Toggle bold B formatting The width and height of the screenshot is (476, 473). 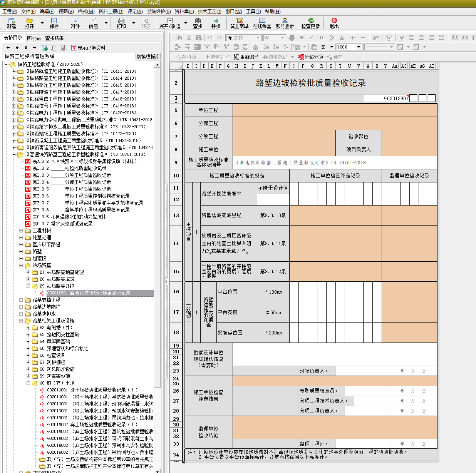click(302, 38)
